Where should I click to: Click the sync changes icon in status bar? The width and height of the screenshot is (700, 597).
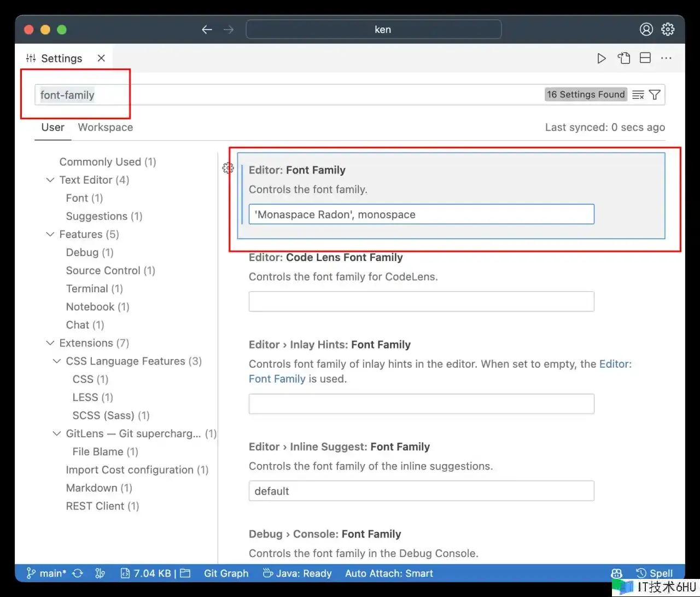(78, 573)
